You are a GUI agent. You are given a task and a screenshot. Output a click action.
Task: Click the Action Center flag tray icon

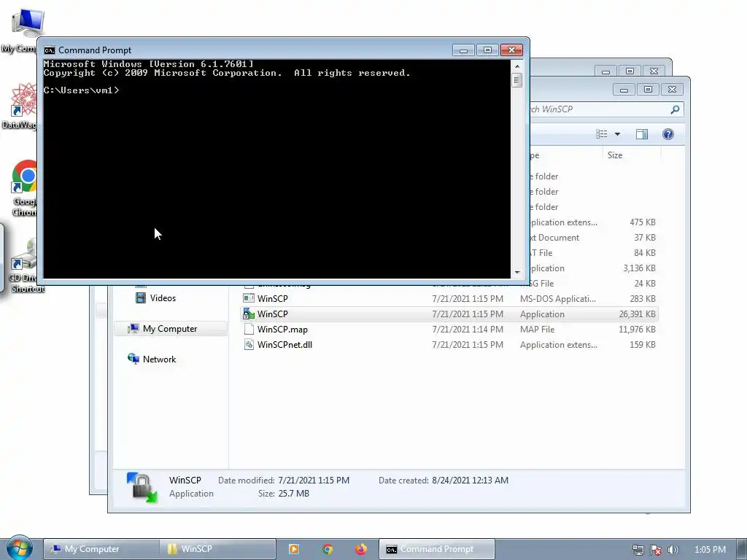[656, 550]
